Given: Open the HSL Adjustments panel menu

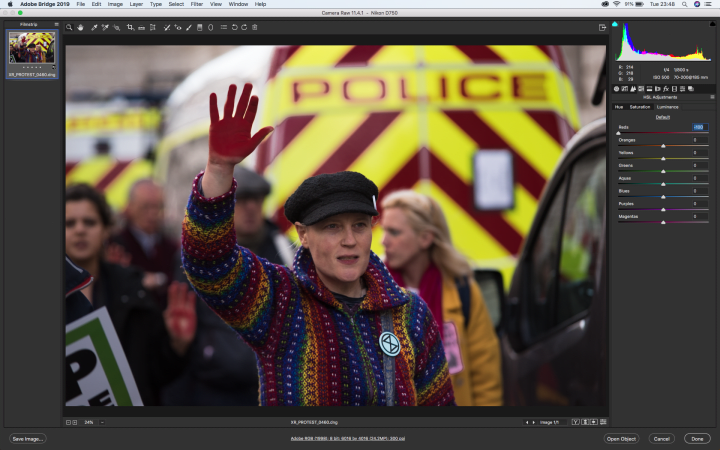Looking at the screenshot, I should (x=712, y=97).
